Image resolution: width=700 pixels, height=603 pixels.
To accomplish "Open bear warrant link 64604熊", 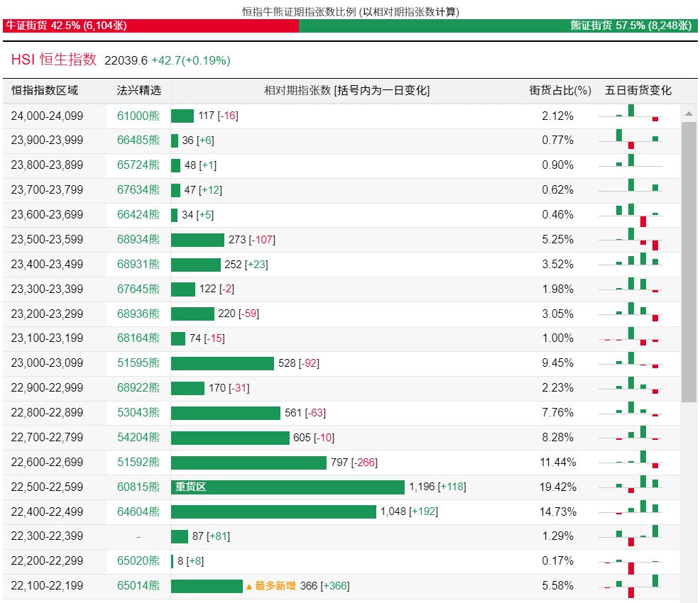I will click(138, 512).
